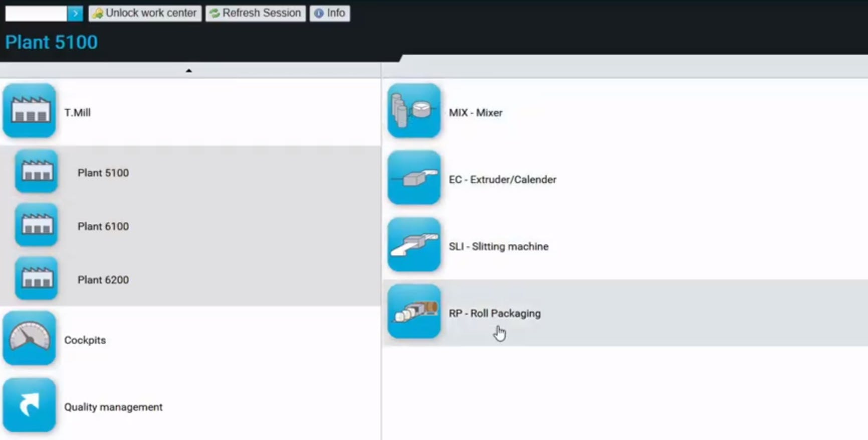Select the Plant 5100 factory icon
The height and width of the screenshot is (440, 868).
tap(36, 172)
